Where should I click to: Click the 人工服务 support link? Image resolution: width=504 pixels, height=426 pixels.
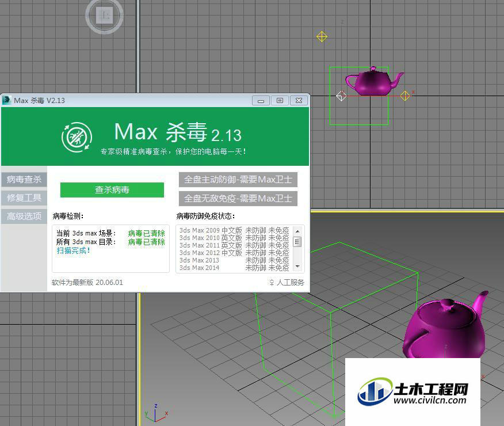click(290, 282)
